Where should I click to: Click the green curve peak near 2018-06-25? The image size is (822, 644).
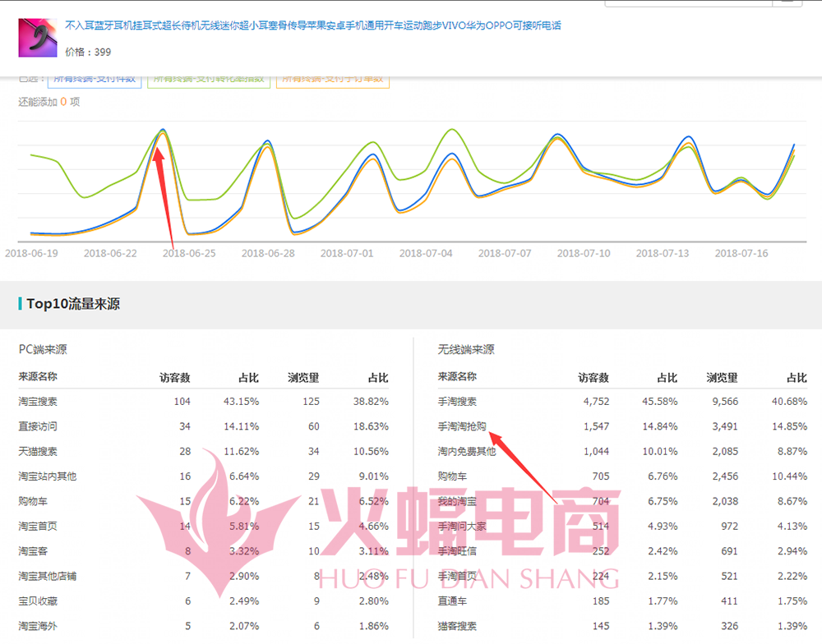coord(163,131)
